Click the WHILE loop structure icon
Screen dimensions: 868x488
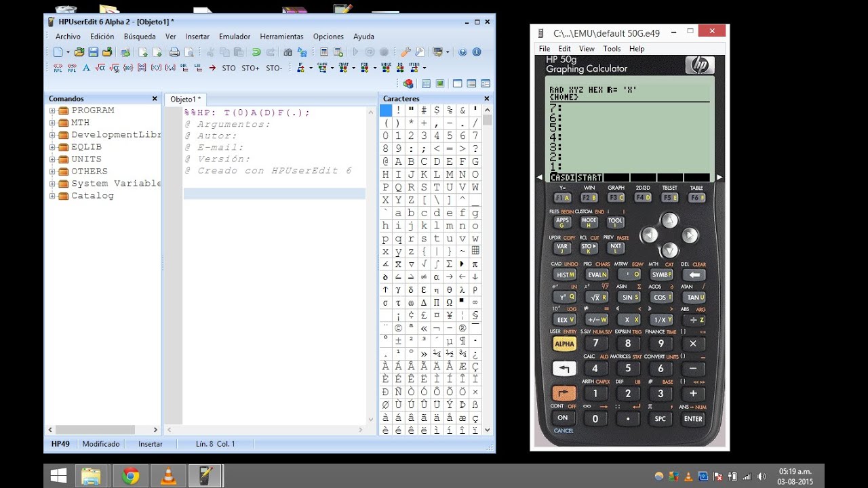coord(386,67)
